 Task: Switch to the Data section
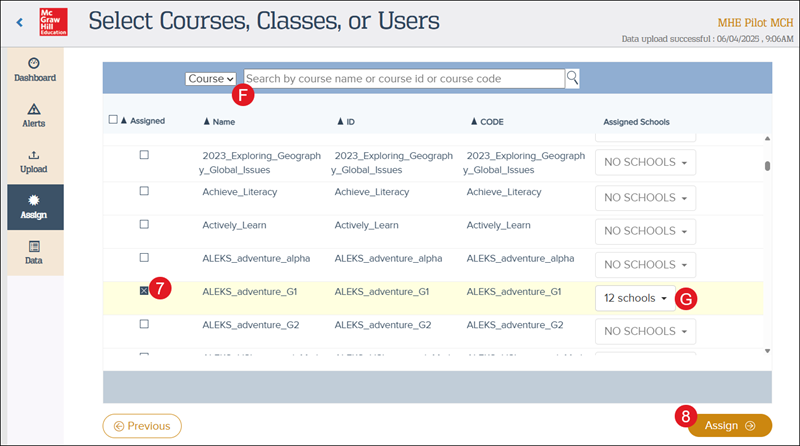pyautogui.click(x=34, y=251)
